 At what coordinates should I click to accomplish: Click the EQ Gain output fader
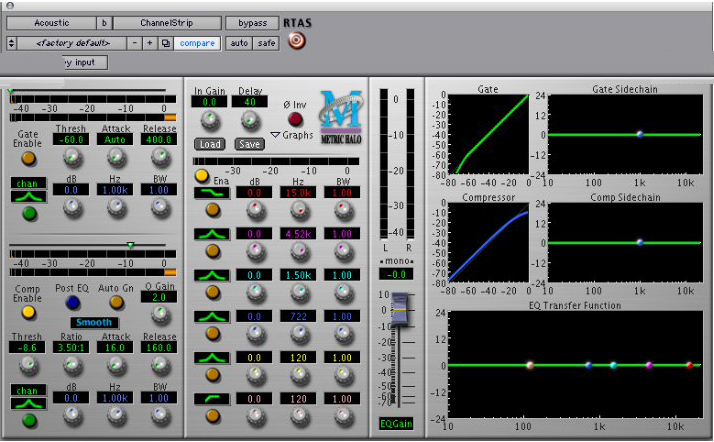point(399,308)
